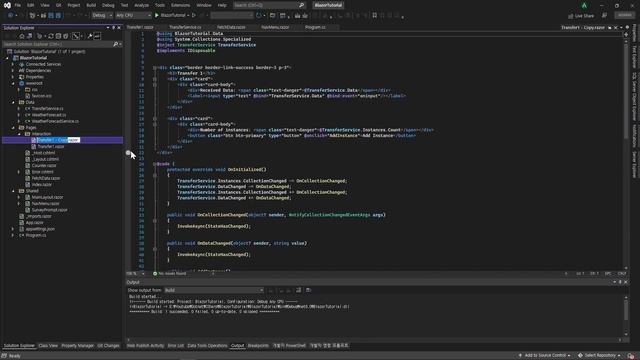Click the Solution Explorer Refresh icon
Viewport: 640px width, 360px height.
[x=51, y=36]
